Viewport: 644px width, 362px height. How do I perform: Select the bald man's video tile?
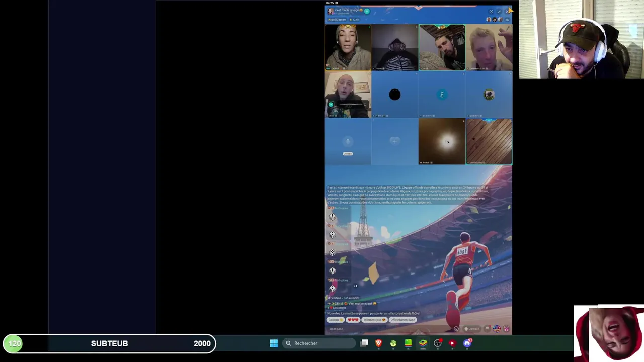[x=348, y=95]
